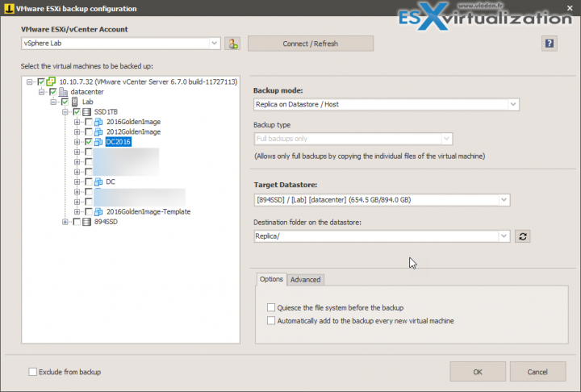
Task: Click the 2012GoldenImage VM icon
Action: click(x=98, y=131)
